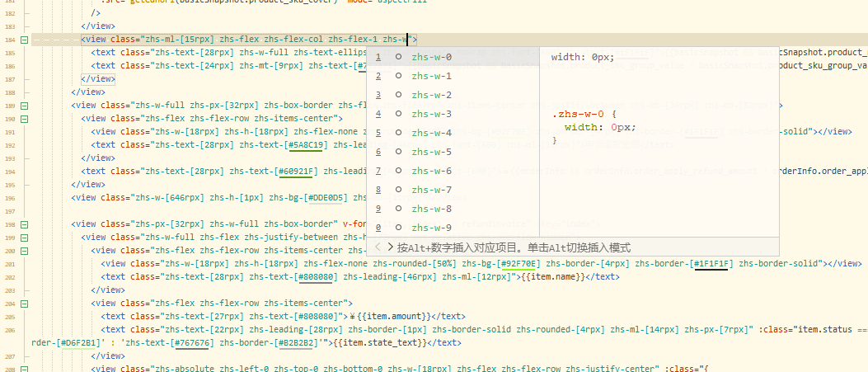Image resolution: width=868 pixels, height=372 pixels.
Task: Click the left arrow in the autocomplete footer
Action: pyautogui.click(x=378, y=247)
